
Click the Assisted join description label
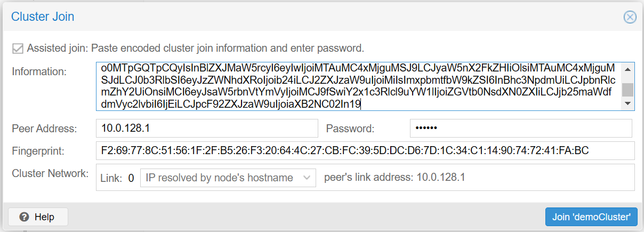[x=196, y=49]
